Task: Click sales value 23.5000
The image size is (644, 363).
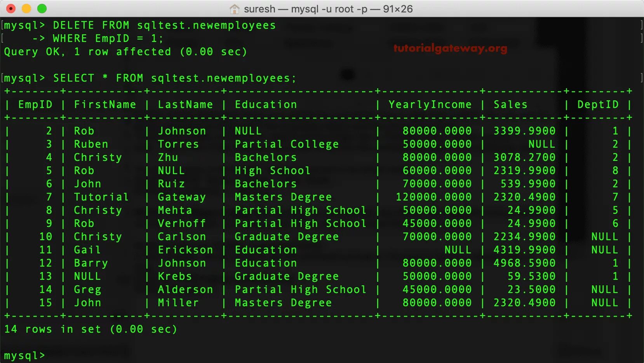Action: [x=531, y=290]
